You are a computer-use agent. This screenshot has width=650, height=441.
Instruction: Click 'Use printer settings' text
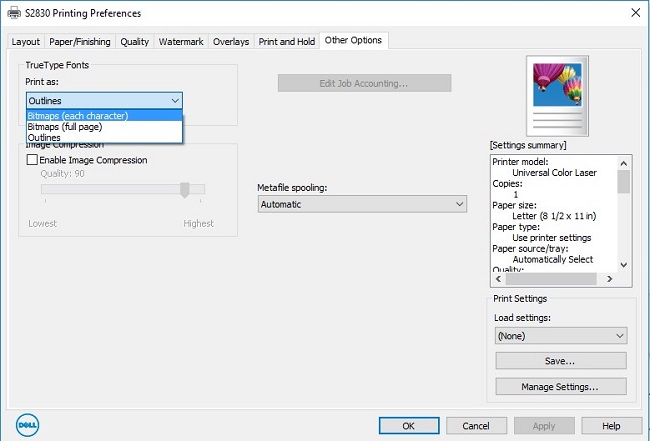pyautogui.click(x=552, y=238)
